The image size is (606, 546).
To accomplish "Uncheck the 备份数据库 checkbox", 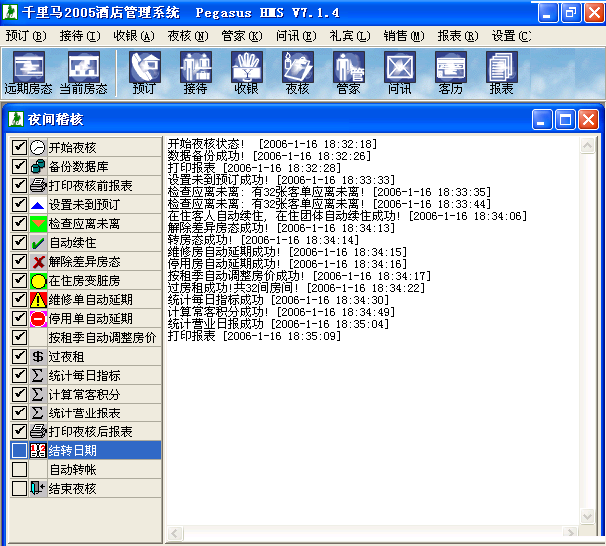I will pyautogui.click(x=19, y=166).
